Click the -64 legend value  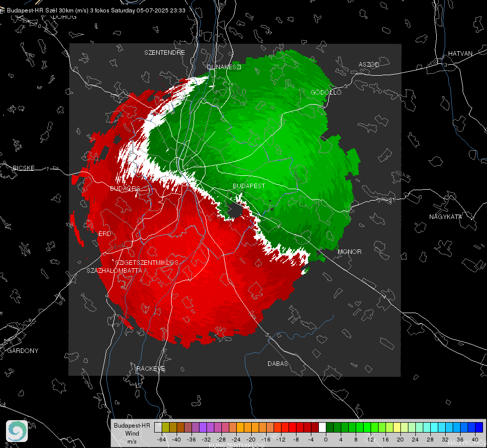pos(162,440)
